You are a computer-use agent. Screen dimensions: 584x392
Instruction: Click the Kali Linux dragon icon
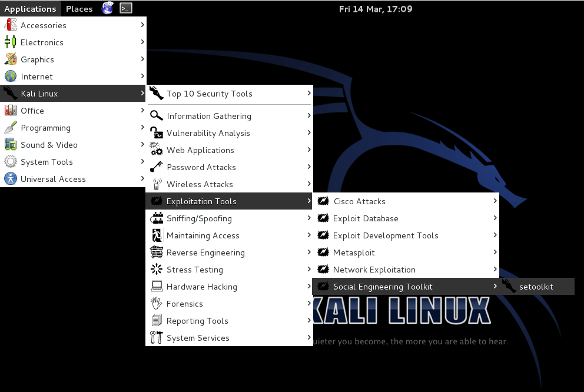[x=11, y=94]
